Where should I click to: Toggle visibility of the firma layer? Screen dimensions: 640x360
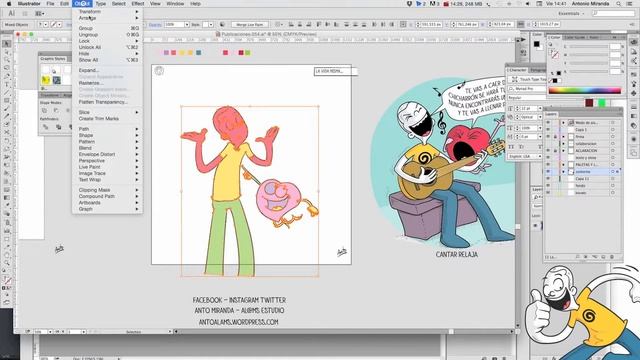point(548,137)
